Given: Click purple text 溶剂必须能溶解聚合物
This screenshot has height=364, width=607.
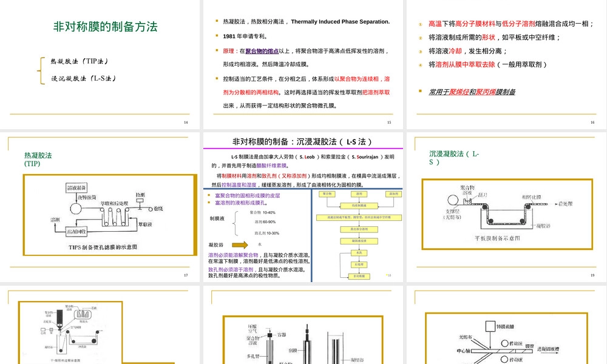Looking at the screenshot, I should pyautogui.click(x=233, y=255).
